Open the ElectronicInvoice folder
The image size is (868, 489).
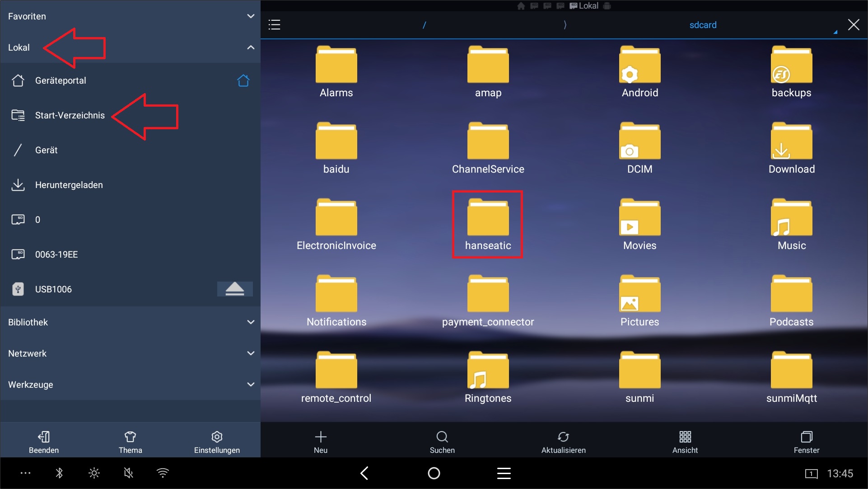click(336, 225)
